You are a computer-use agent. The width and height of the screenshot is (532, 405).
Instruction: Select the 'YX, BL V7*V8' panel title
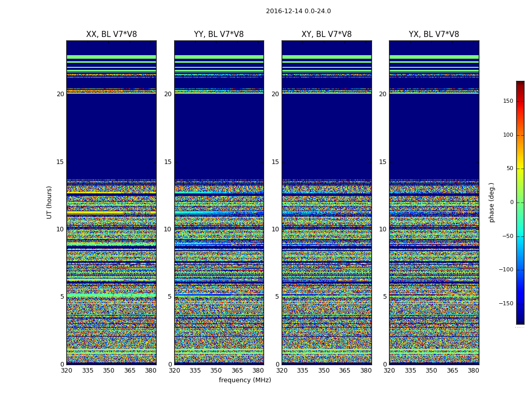(434, 34)
